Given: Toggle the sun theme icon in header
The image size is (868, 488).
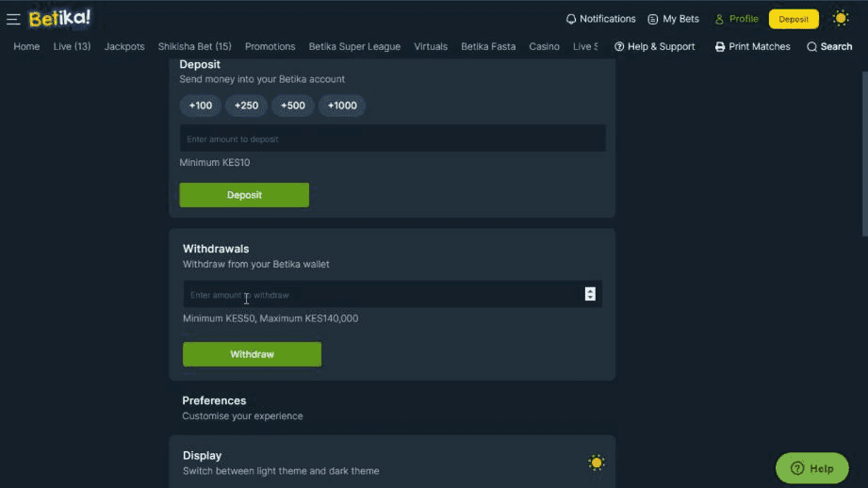Looking at the screenshot, I should 841,19.
